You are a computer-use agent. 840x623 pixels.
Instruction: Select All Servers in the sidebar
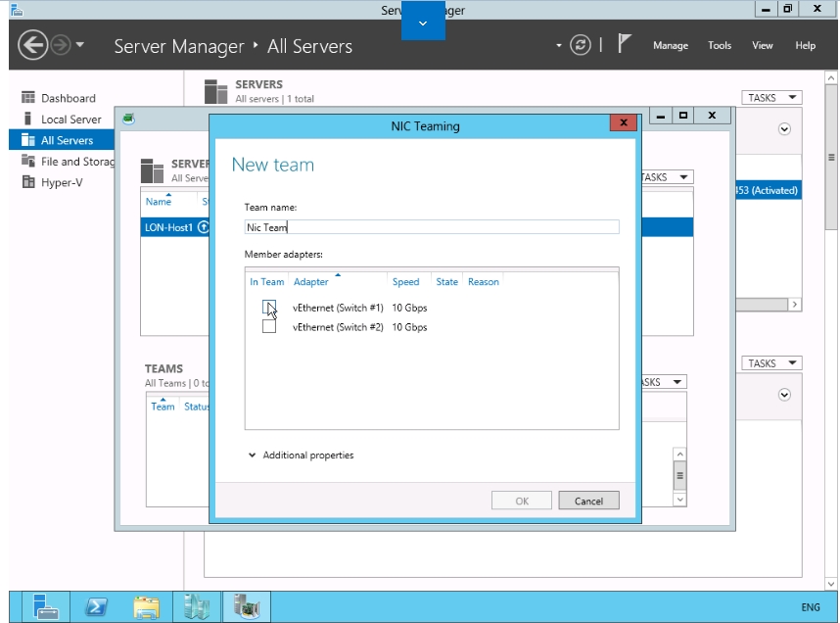pyautogui.click(x=62, y=140)
